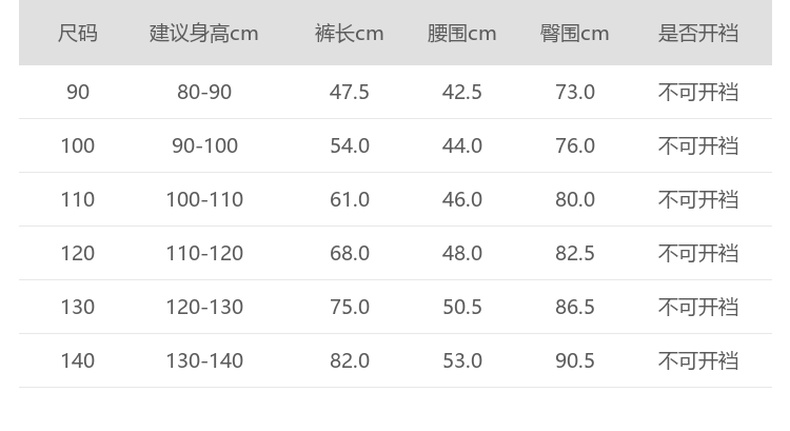Click the 臀围cm column header
This screenshot has height=431, width=790.
tap(575, 33)
